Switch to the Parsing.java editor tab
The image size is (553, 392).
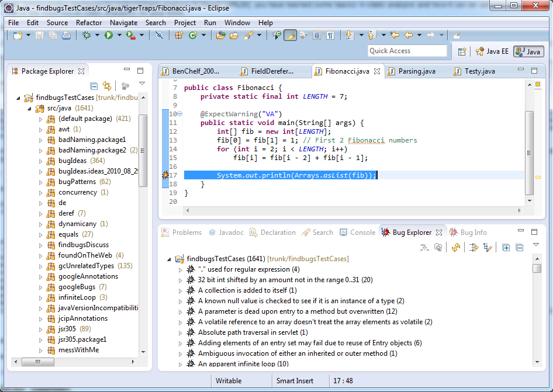[x=416, y=71]
